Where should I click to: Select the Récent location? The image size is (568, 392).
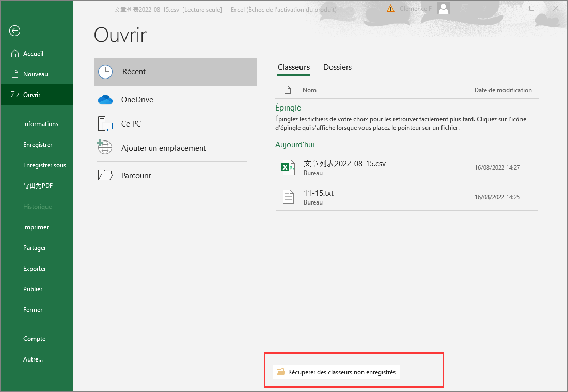tap(175, 72)
